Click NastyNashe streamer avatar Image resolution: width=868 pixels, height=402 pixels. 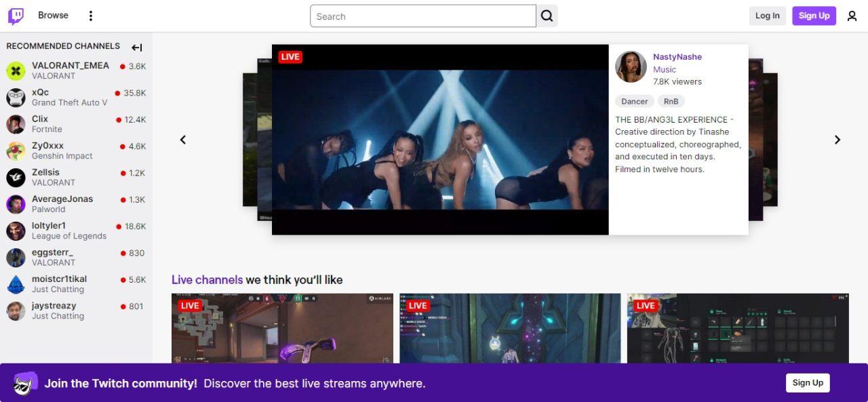pyautogui.click(x=631, y=67)
